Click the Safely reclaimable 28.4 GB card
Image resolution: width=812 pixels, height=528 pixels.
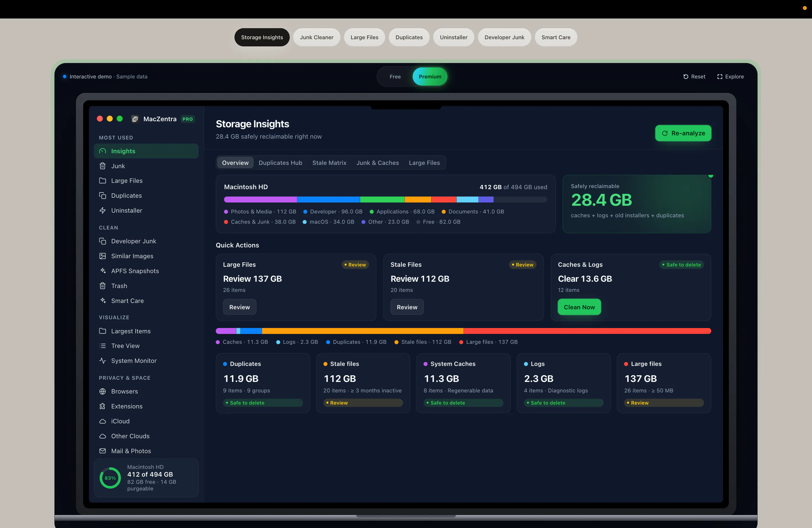[x=637, y=204]
